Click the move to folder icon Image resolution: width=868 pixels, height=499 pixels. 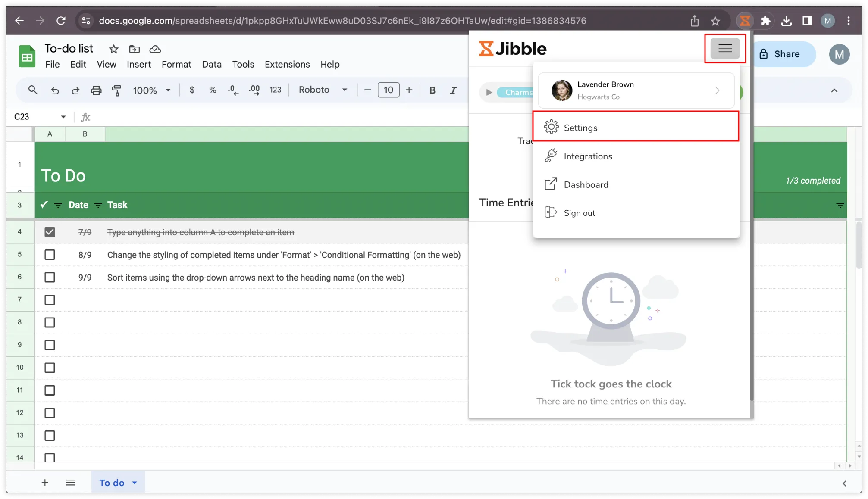(135, 49)
